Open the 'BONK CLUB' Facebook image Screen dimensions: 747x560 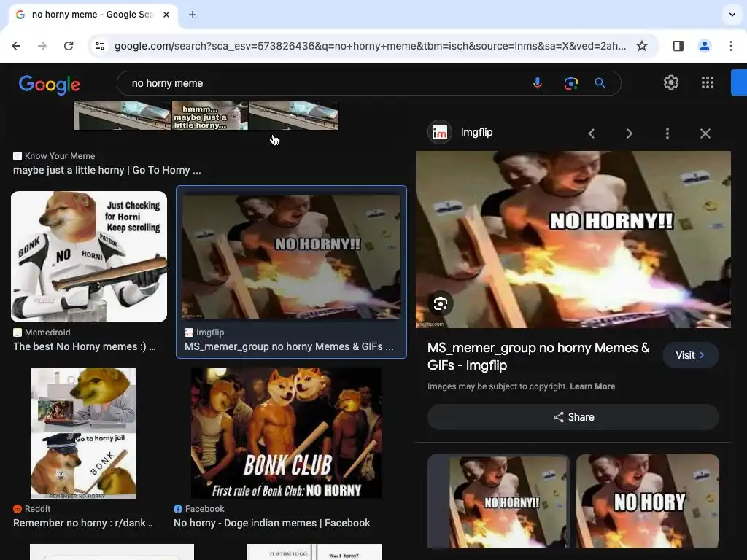[x=286, y=433]
